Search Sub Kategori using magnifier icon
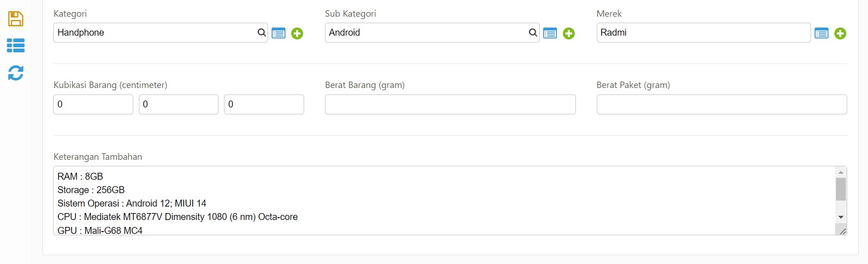Screen dimensions: 868x264 point(533,32)
